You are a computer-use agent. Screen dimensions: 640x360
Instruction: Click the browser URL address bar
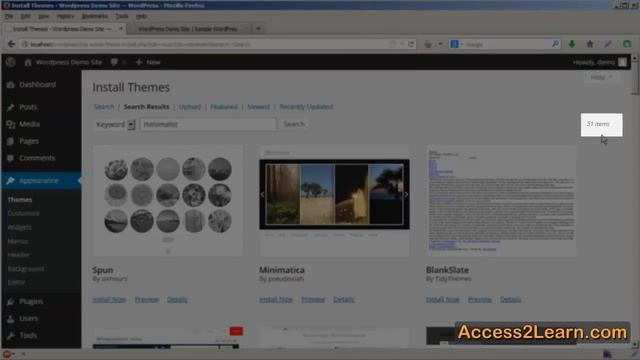(204, 44)
